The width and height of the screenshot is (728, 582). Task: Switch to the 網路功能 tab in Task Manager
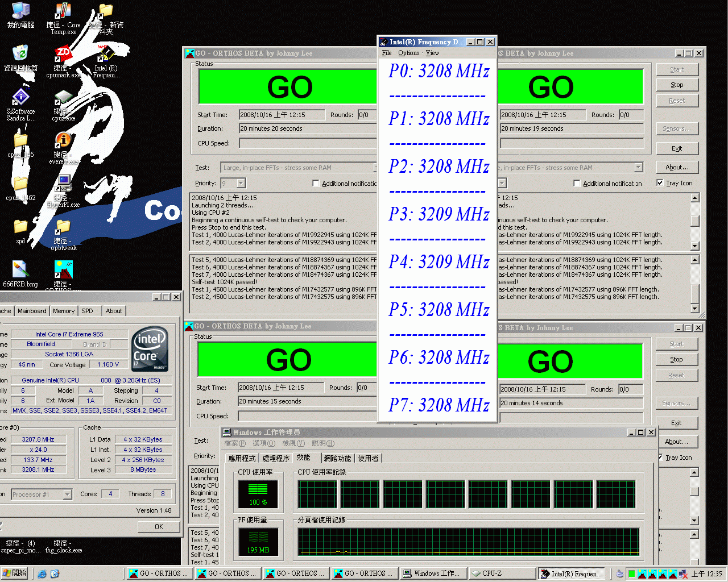coord(337,458)
